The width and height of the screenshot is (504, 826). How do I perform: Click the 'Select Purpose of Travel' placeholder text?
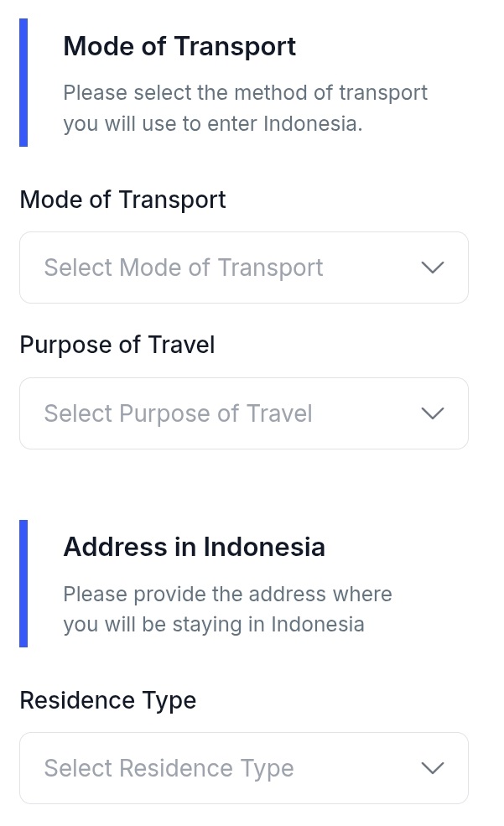pos(178,413)
